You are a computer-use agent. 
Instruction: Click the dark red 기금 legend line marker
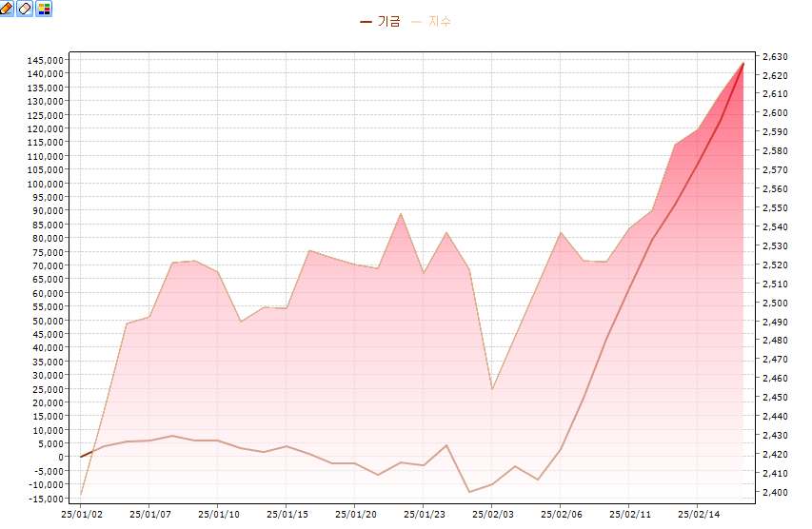(366, 21)
